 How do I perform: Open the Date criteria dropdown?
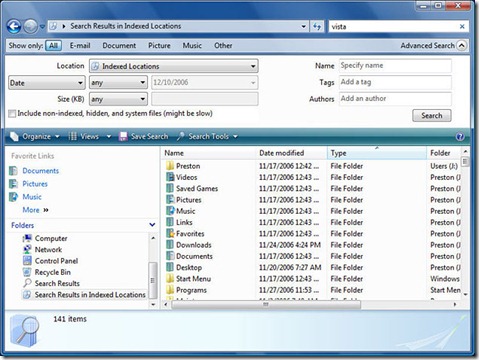pyautogui.click(x=46, y=83)
